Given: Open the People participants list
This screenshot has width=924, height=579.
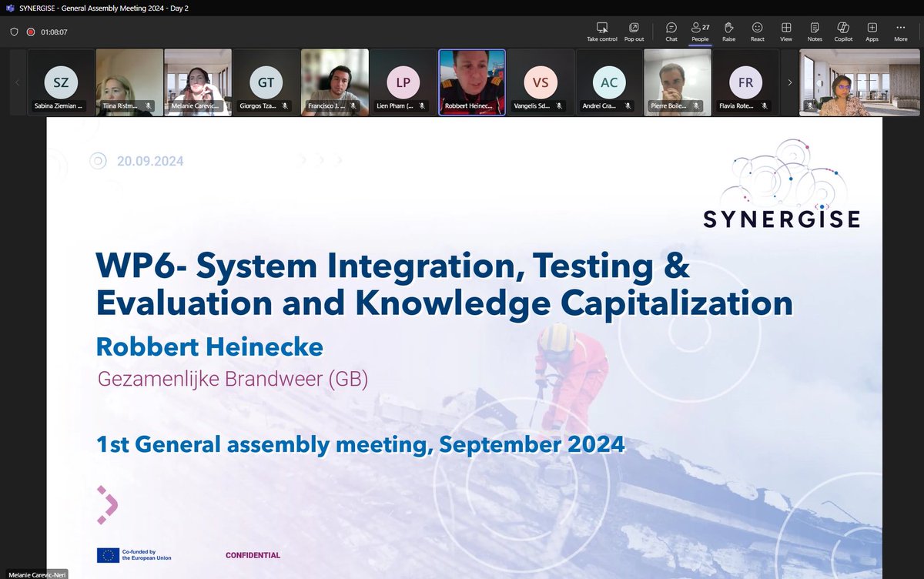Looking at the screenshot, I should 700,32.
